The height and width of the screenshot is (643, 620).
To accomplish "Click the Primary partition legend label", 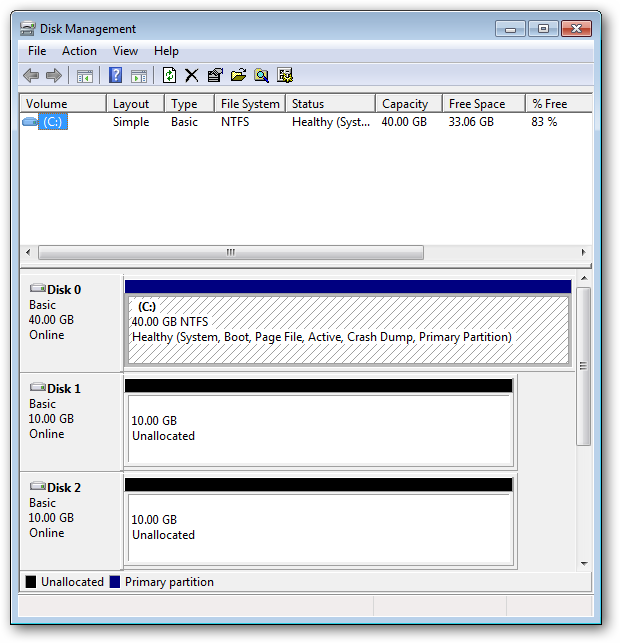I will [x=169, y=581].
